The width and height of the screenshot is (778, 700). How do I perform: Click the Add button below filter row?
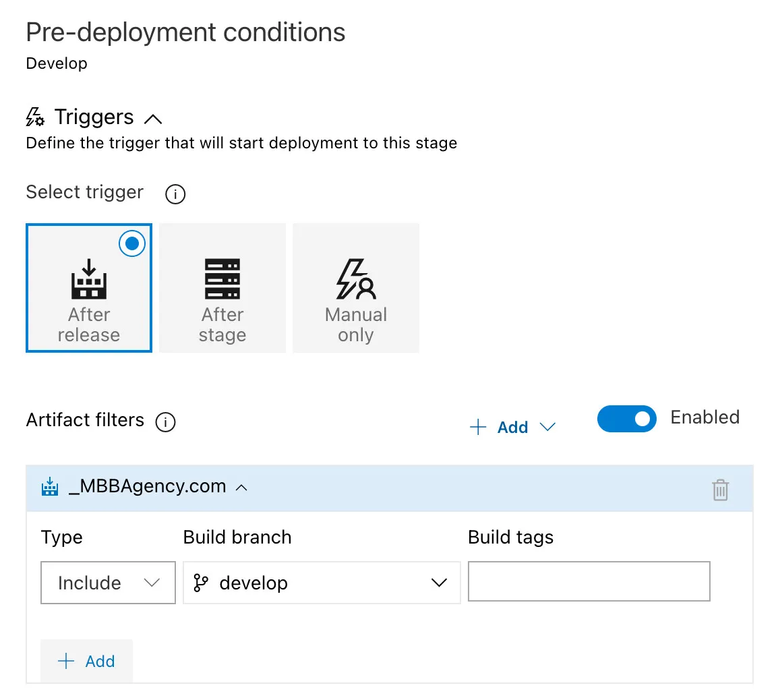(x=86, y=661)
